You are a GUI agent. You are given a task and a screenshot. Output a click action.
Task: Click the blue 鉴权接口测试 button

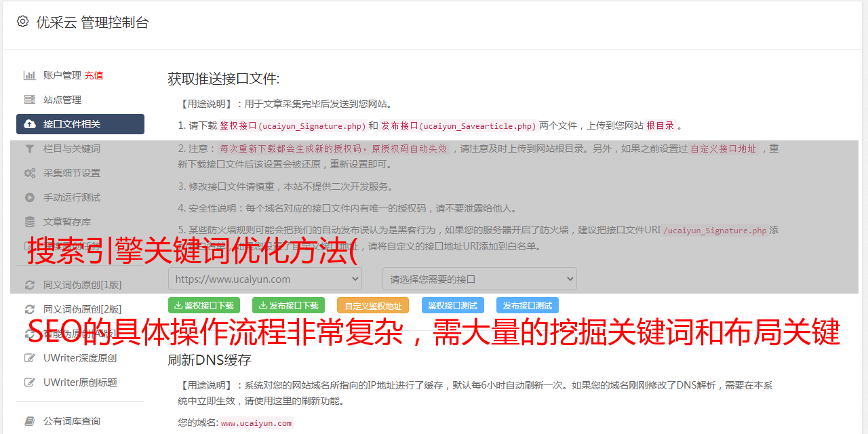pyautogui.click(x=453, y=305)
